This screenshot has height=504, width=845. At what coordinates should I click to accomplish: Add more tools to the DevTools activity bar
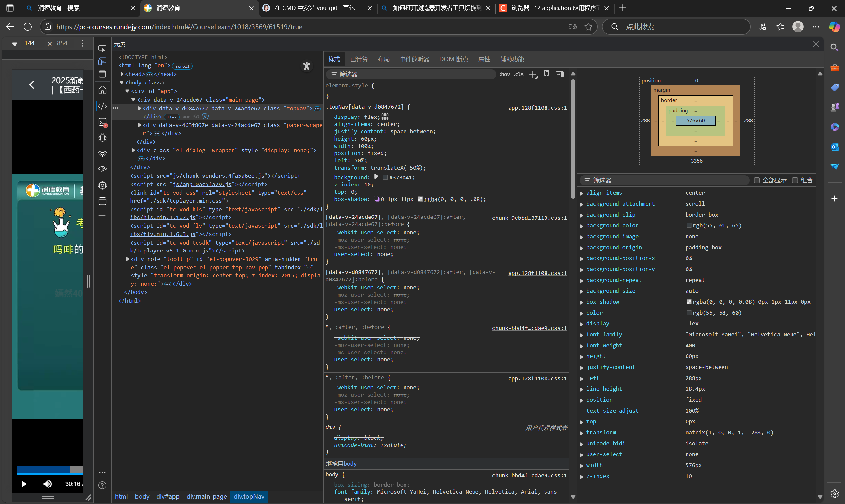(x=102, y=216)
